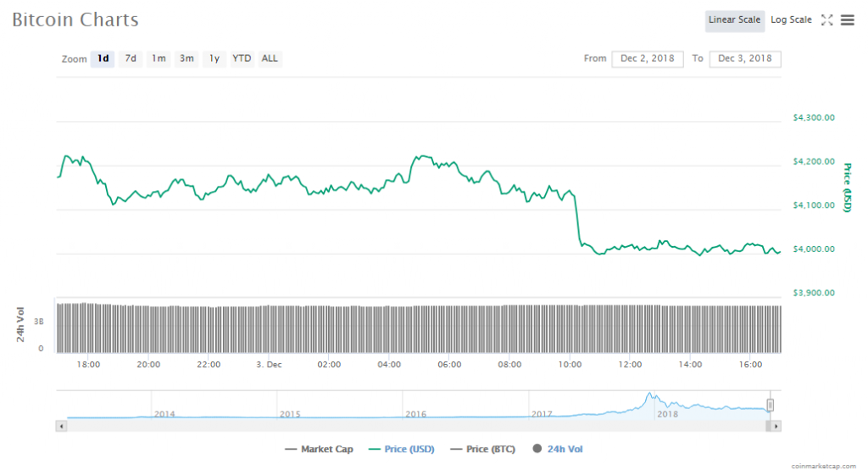Switch chart to Log Scale
Image resolution: width=868 pixels, height=476 pixels.
pyautogui.click(x=791, y=20)
